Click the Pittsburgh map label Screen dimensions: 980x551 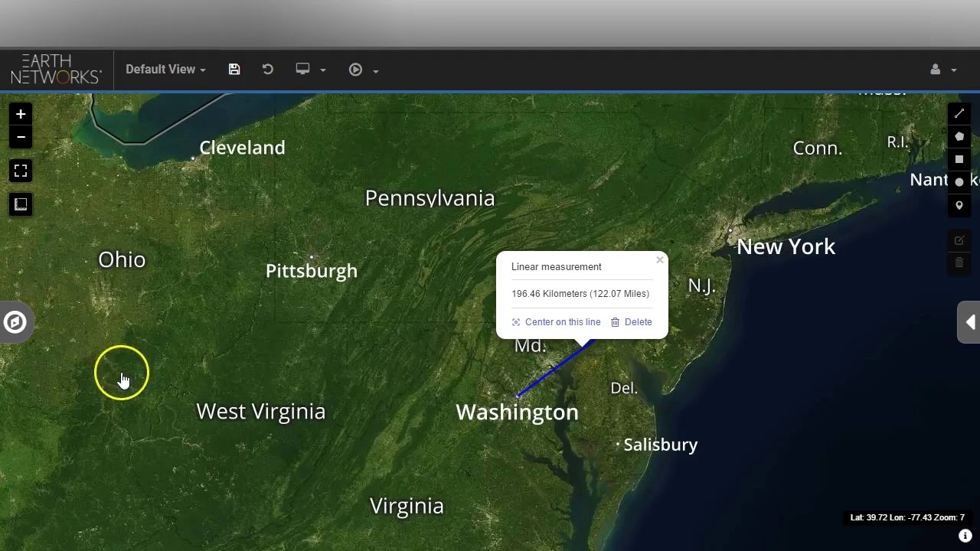click(x=312, y=271)
